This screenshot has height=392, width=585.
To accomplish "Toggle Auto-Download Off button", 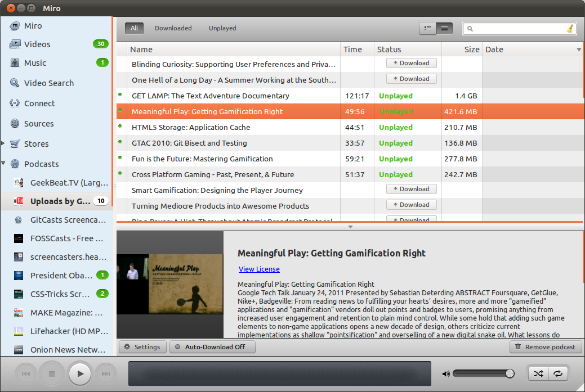I will pyautogui.click(x=213, y=347).
